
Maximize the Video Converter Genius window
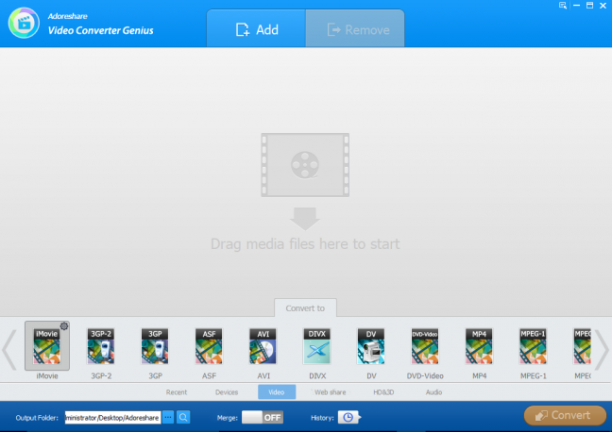tap(590, 5)
